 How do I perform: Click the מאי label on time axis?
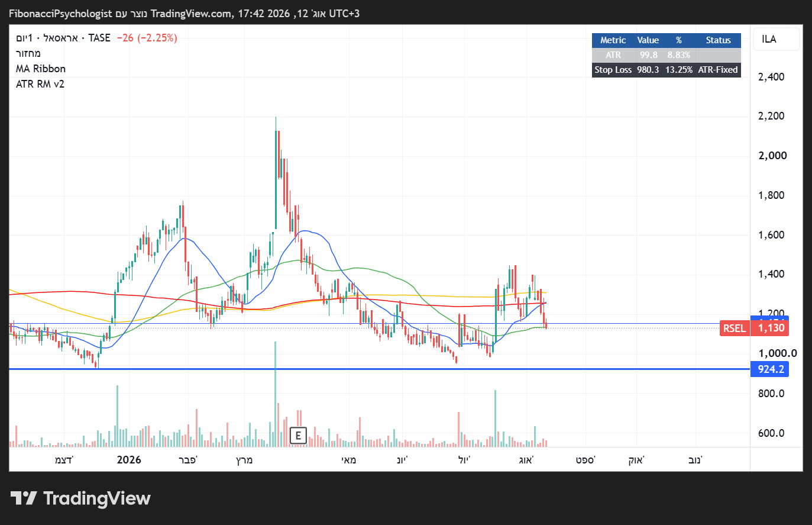coord(349,460)
